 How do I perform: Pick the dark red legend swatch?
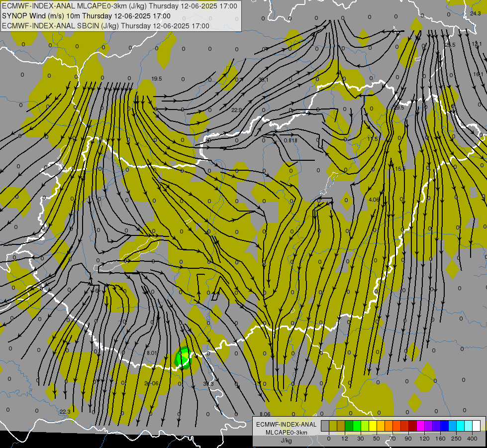point(412,426)
